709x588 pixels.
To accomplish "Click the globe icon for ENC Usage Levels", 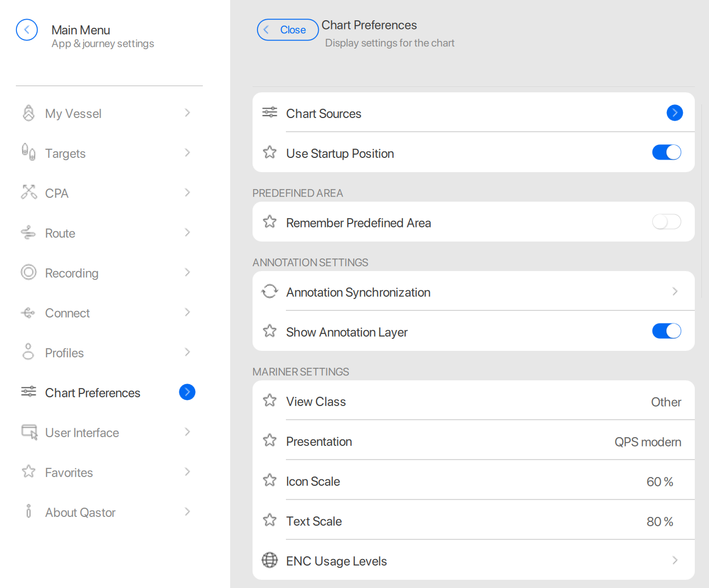I will coord(269,560).
